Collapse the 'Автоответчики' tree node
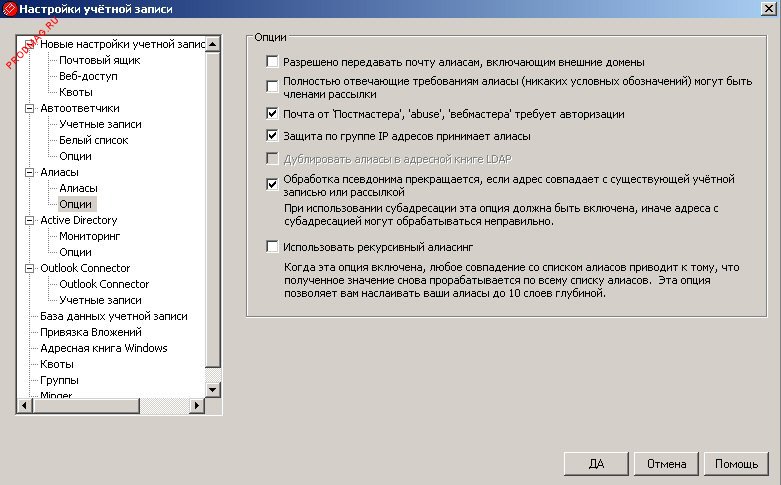 29,108
